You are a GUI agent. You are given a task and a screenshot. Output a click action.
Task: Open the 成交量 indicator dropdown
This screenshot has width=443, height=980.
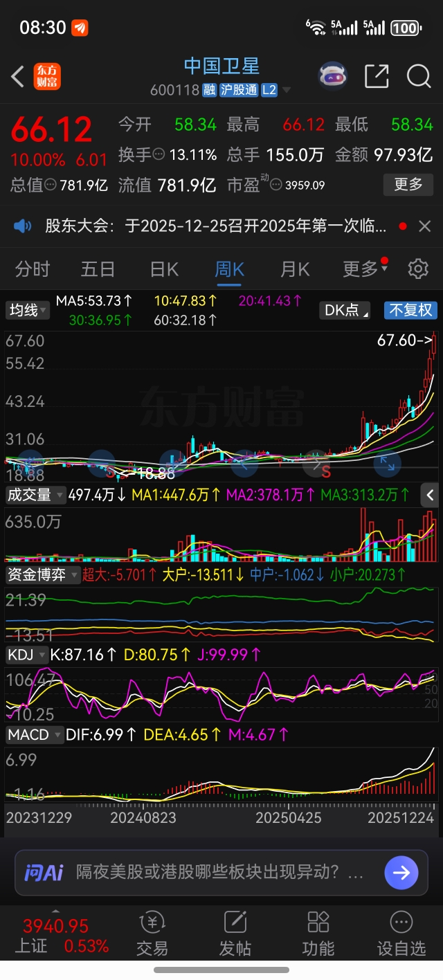click(35, 495)
